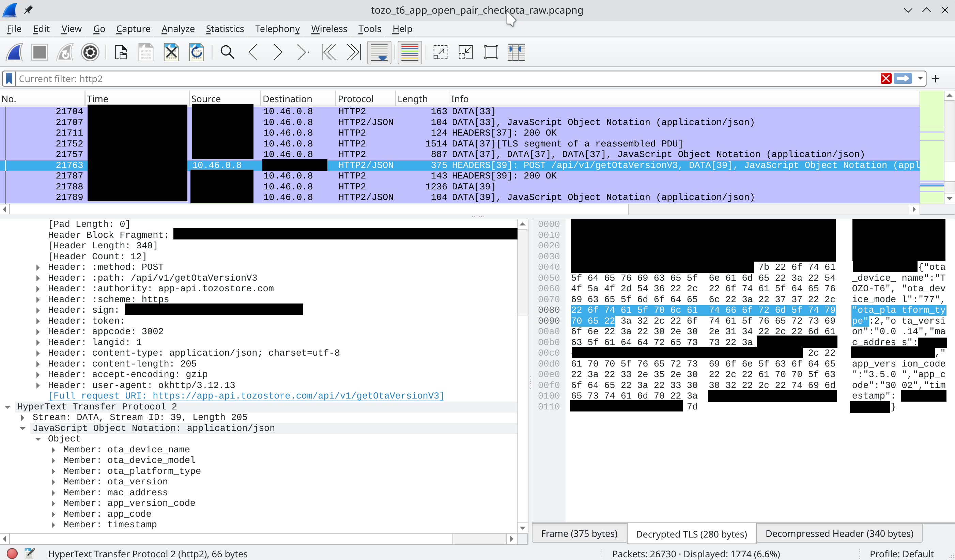Expand Stream: DATA, Stream ID: 39

(x=22, y=418)
